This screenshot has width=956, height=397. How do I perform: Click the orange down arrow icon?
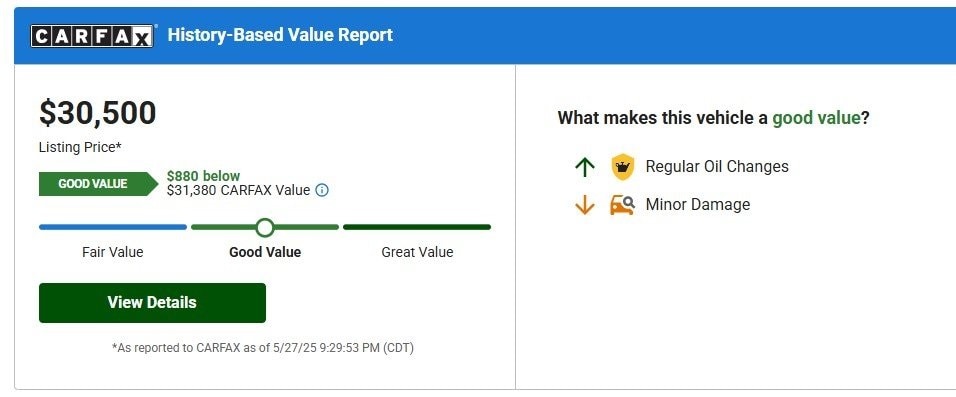coord(585,205)
